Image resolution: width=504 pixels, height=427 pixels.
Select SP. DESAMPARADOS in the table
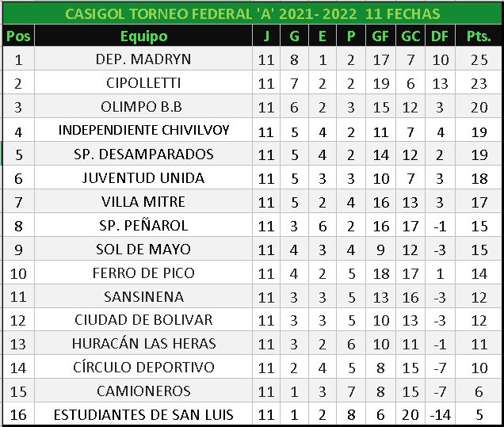tap(143, 154)
